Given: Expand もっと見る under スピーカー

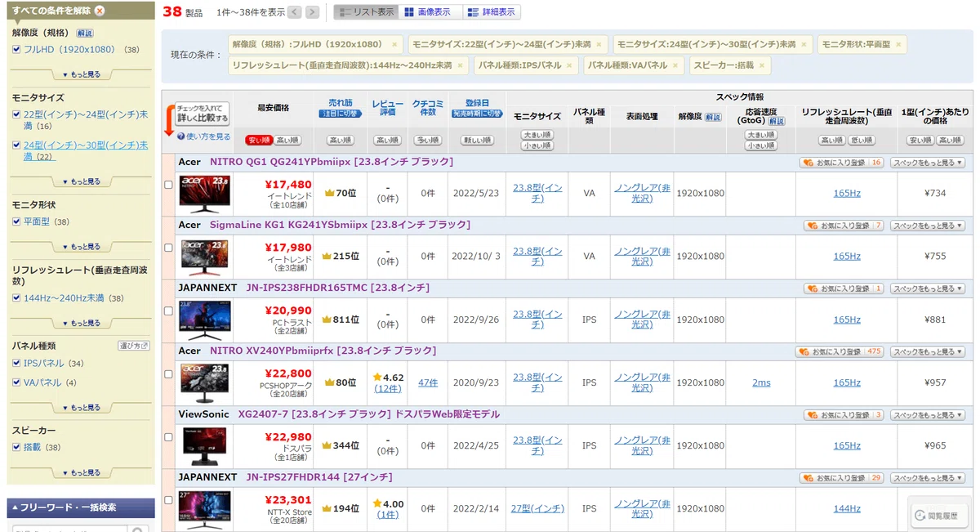Looking at the screenshot, I should click(80, 472).
